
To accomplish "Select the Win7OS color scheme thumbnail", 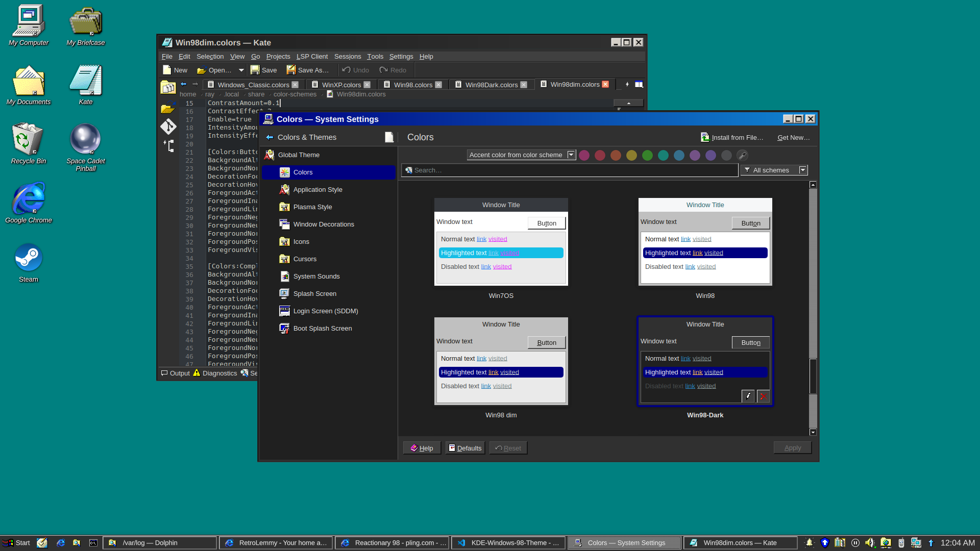I will [x=501, y=242].
